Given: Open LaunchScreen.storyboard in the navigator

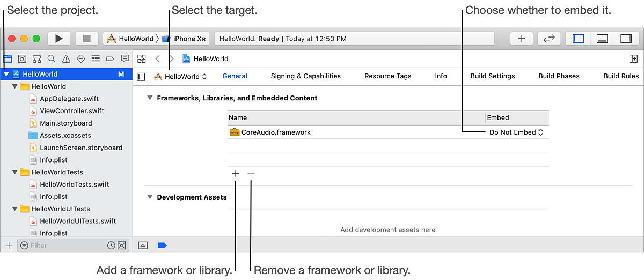Looking at the screenshot, I should [80, 148].
